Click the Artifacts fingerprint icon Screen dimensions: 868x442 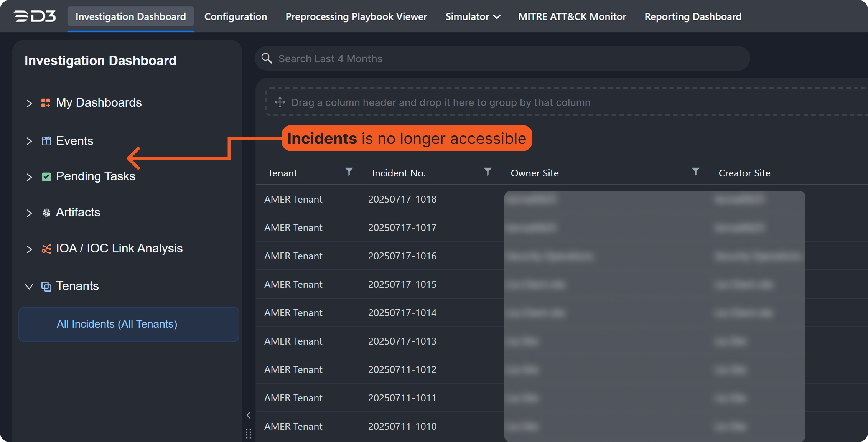(46, 213)
